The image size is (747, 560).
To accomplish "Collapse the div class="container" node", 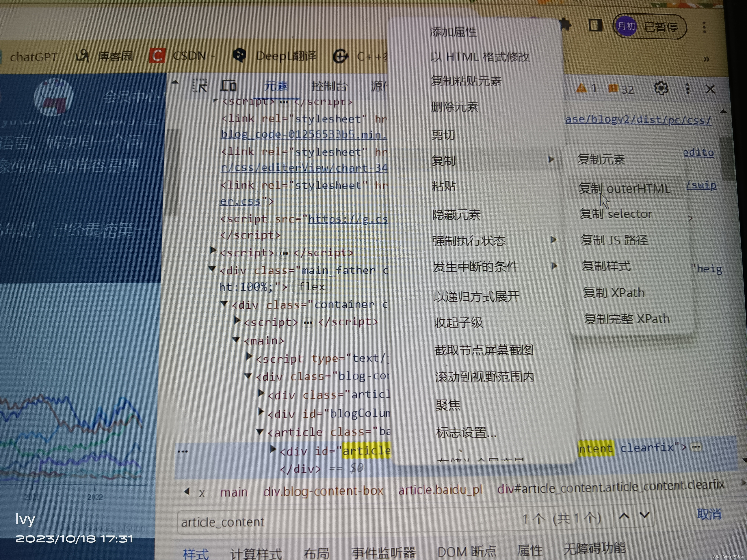I will tap(224, 303).
